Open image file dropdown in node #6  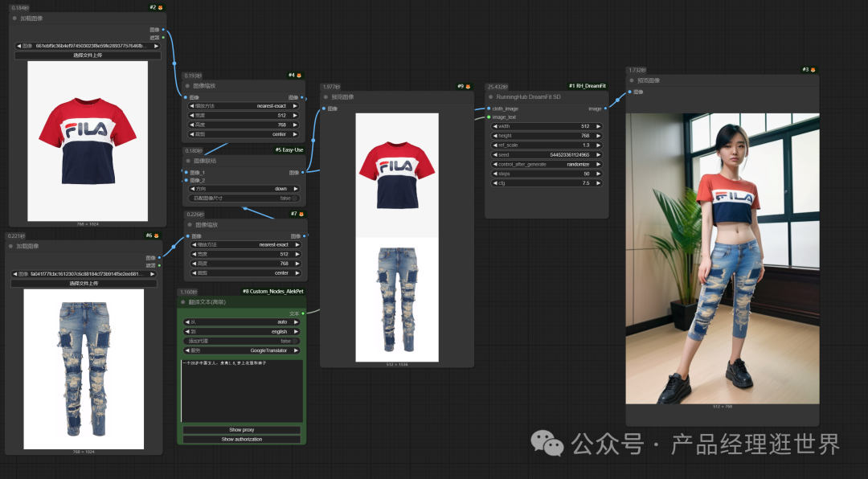84,273
